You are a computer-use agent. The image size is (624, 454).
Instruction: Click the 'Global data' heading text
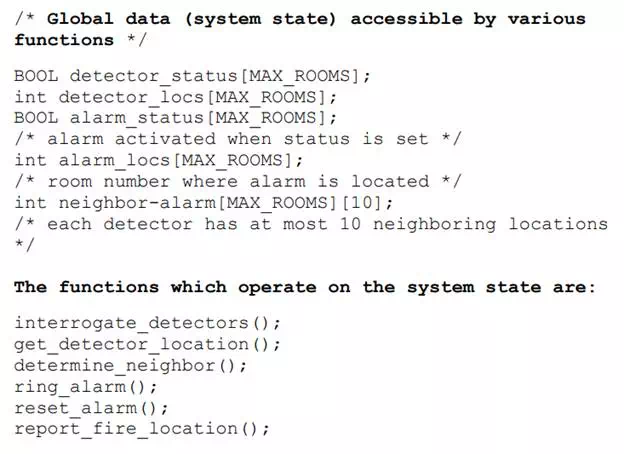tap(108, 19)
